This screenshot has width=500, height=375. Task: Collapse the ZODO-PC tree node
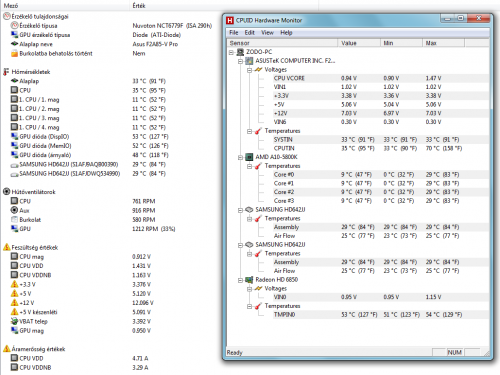pyautogui.click(x=231, y=52)
